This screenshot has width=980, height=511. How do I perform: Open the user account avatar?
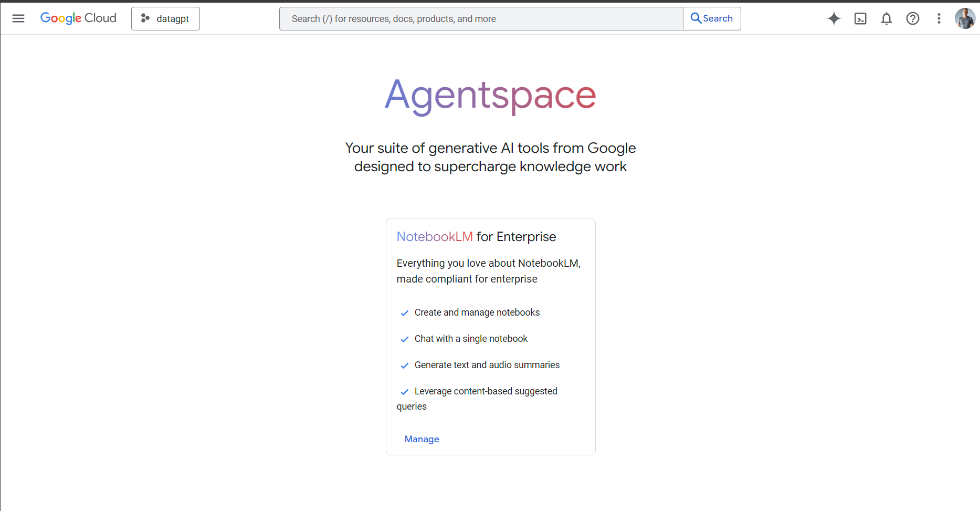point(965,18)
